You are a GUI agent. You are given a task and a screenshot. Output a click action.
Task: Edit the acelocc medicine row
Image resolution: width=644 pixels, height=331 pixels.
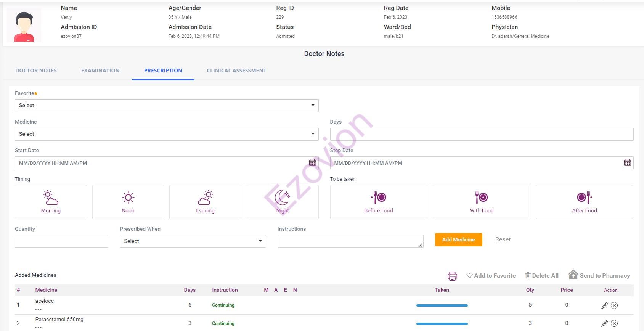coord(604,305)
